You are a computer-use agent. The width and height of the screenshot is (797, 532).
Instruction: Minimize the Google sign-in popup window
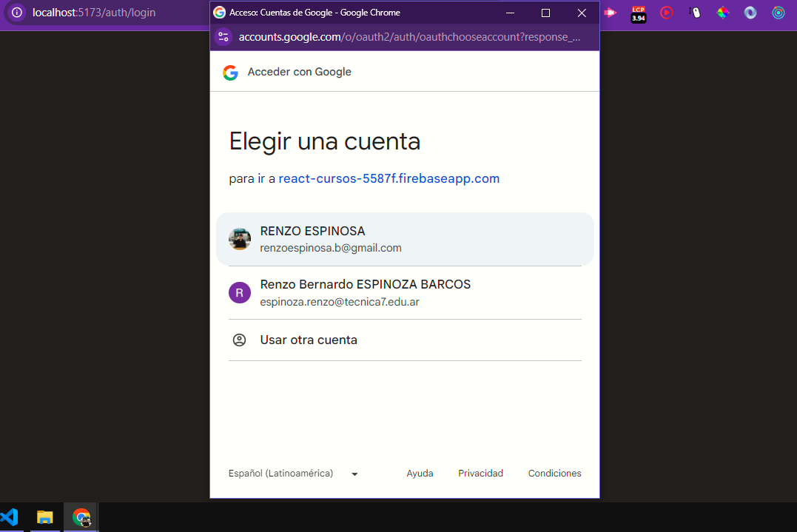[510, 13]
